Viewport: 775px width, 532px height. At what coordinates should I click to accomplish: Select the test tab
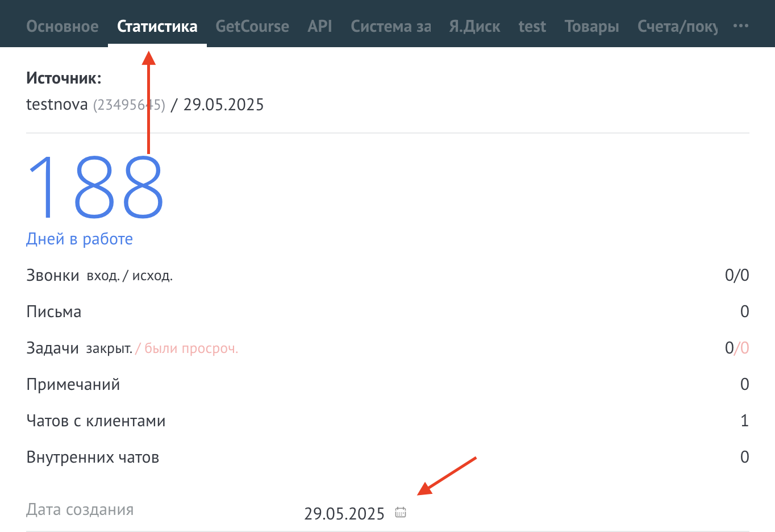tap(532, 26)
